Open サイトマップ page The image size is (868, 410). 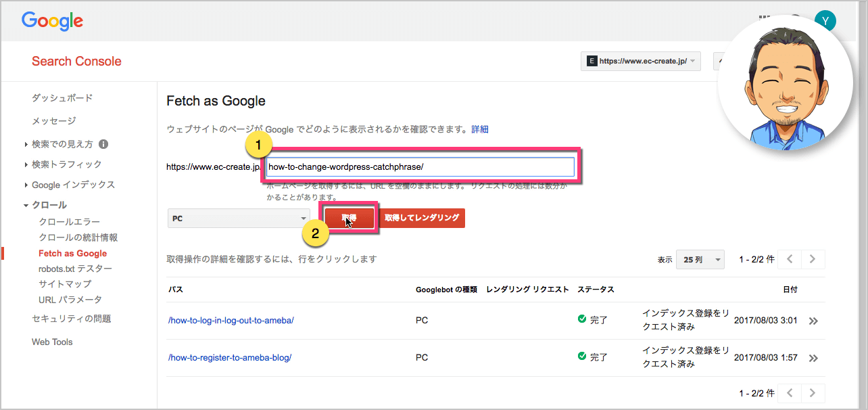click(65, 284)
